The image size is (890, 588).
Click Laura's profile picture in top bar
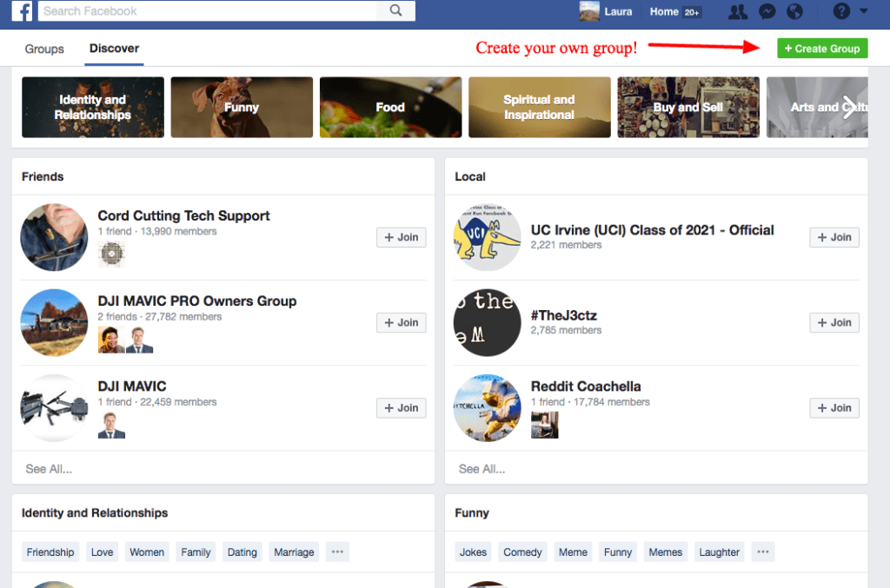click(x=589, y=11)
